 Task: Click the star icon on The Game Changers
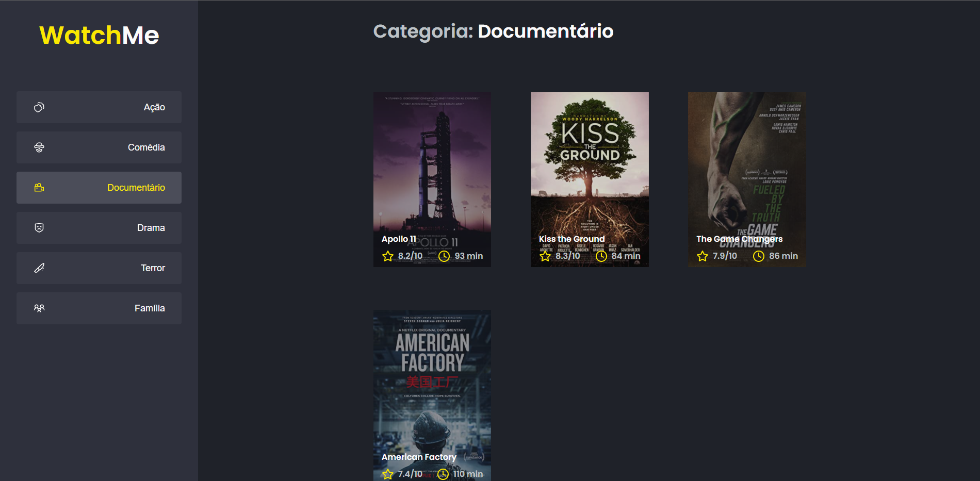click(x=703, y=256)
